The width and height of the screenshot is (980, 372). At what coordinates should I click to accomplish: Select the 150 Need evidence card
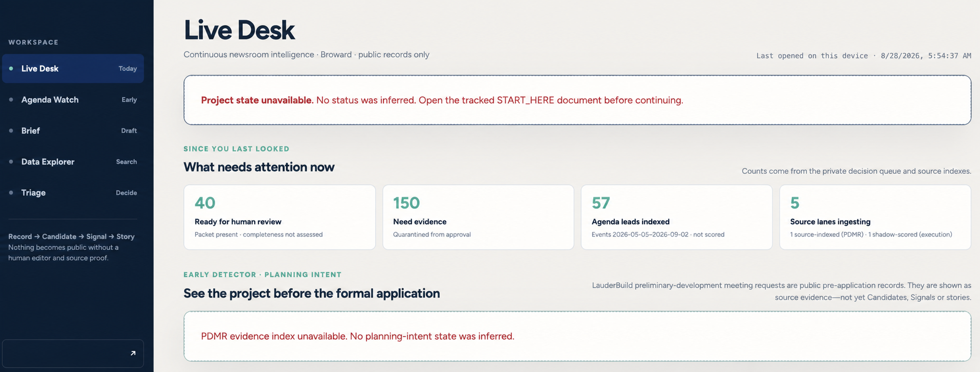[478, 217]
